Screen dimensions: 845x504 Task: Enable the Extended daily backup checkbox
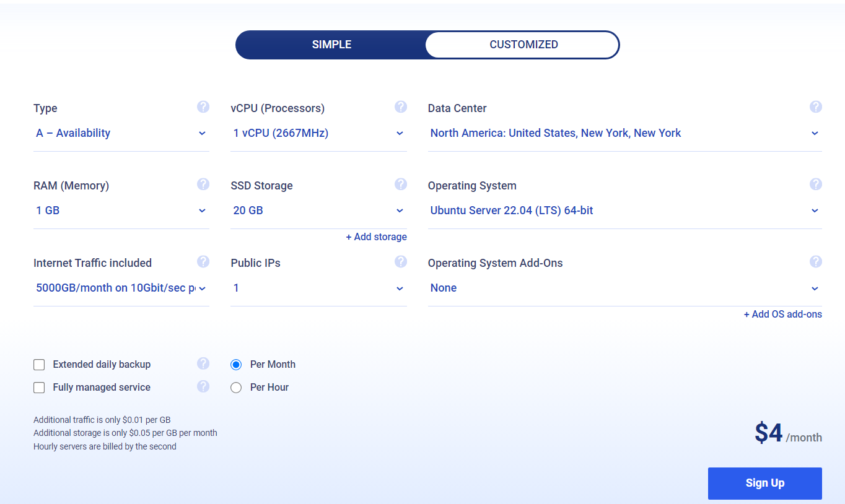pyautogui.click(x=39, y=365)
